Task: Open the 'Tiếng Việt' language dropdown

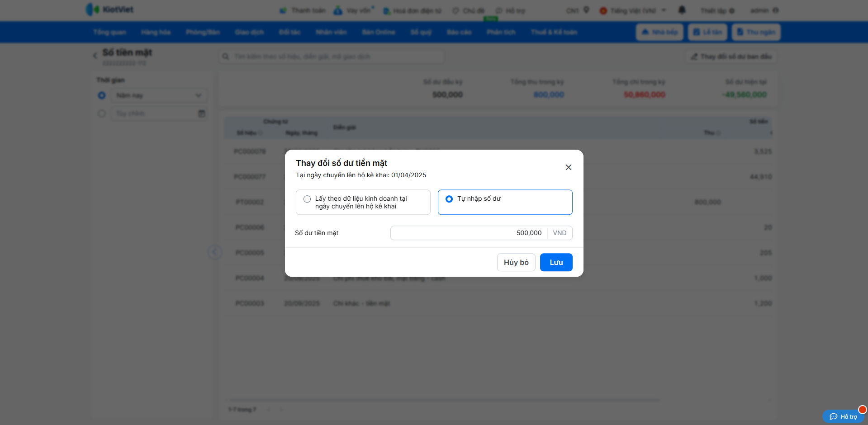Action: coord(633,10)
